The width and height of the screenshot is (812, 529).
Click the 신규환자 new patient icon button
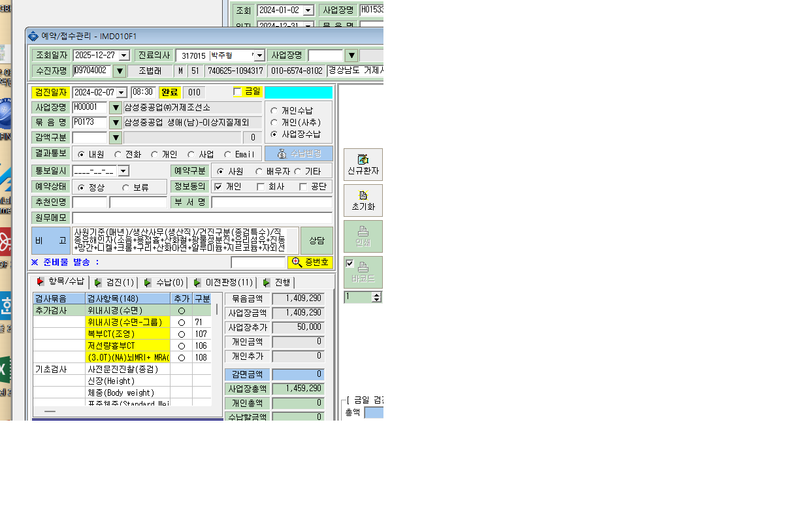pos(363,165)
